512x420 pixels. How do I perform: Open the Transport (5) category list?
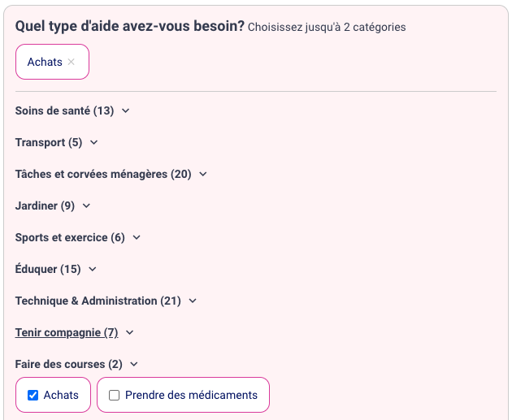coord(49,142)
